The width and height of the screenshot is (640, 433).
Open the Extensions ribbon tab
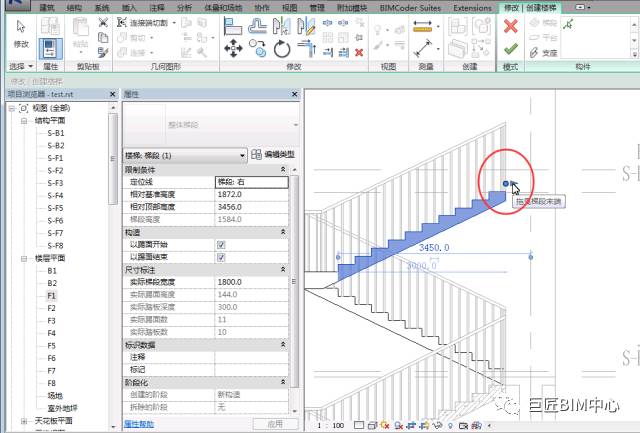472,8
